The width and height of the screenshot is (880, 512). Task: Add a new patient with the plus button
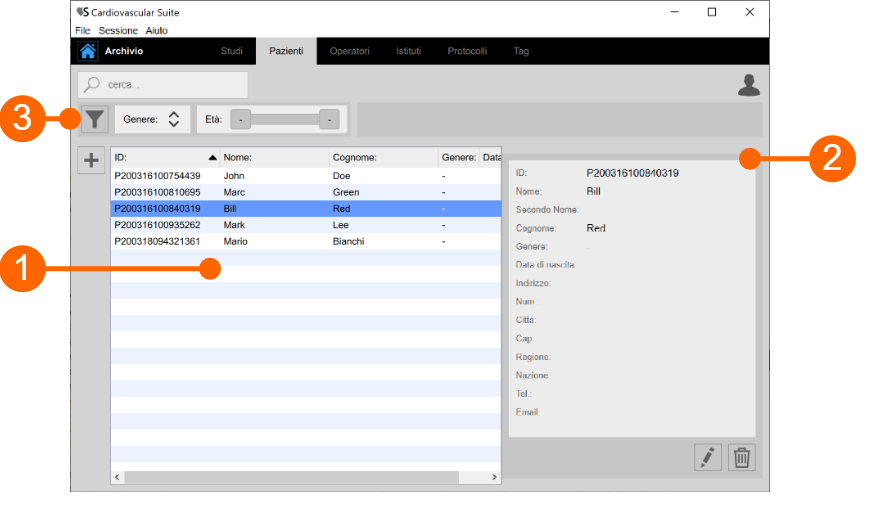(x=91, y=160)
